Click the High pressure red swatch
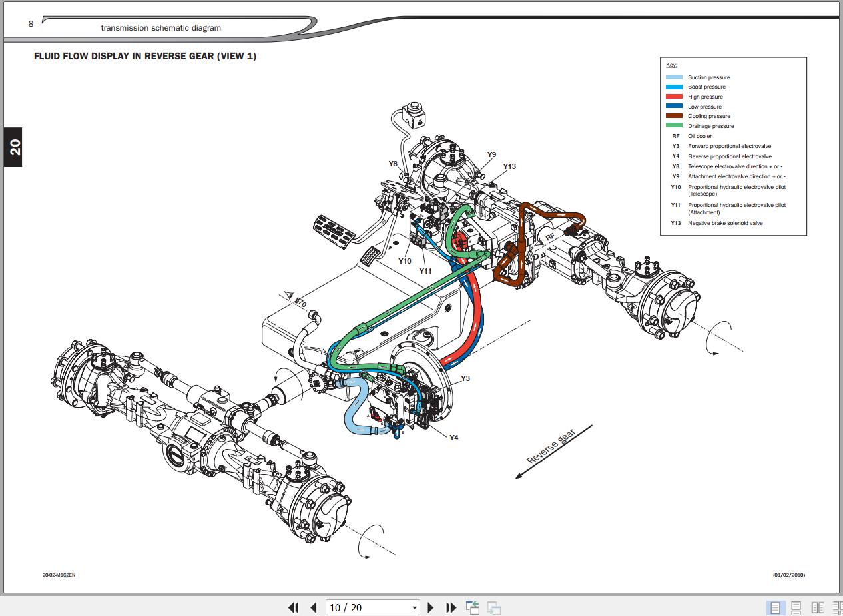This screenshot has width=843, height=616. (674, 97)
